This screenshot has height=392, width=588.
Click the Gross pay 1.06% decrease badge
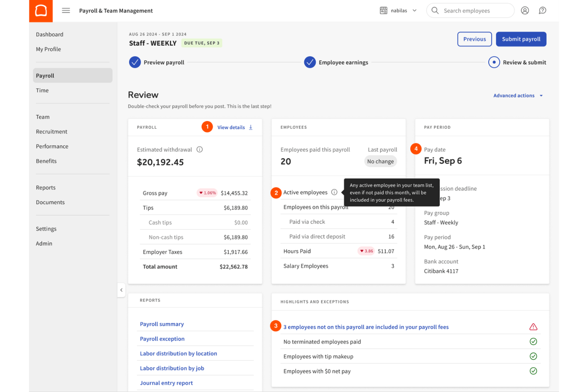207,193
